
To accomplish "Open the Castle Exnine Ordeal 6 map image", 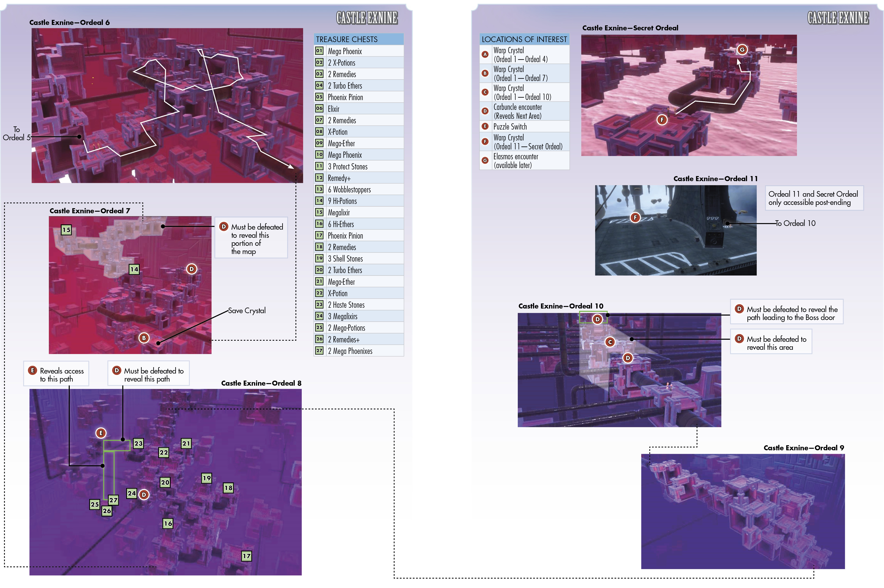I will click(167, 105).
